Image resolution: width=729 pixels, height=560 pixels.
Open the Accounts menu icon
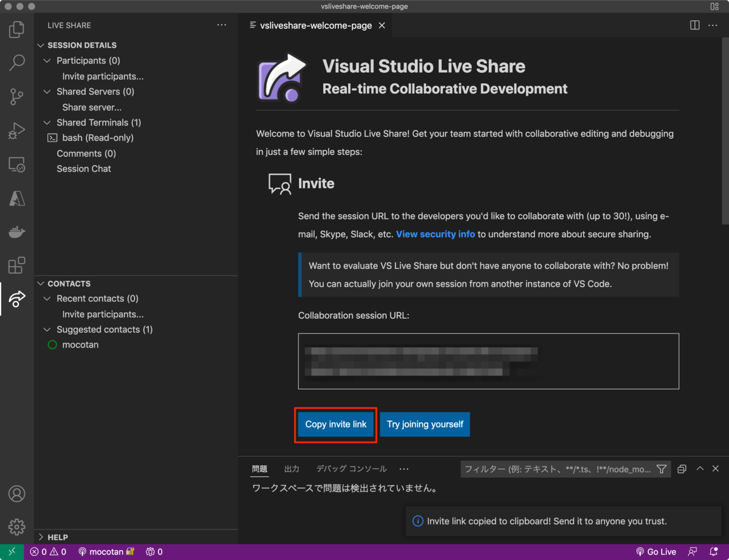click(x=16, y=494)
